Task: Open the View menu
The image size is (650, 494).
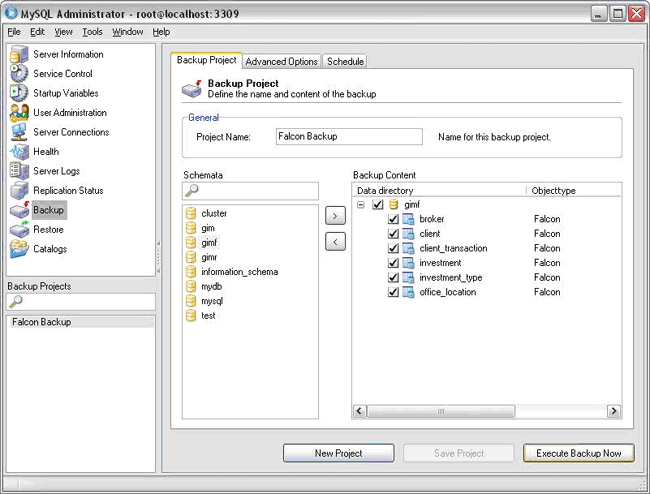Action: pyautogui.click(x=63, y=32)
